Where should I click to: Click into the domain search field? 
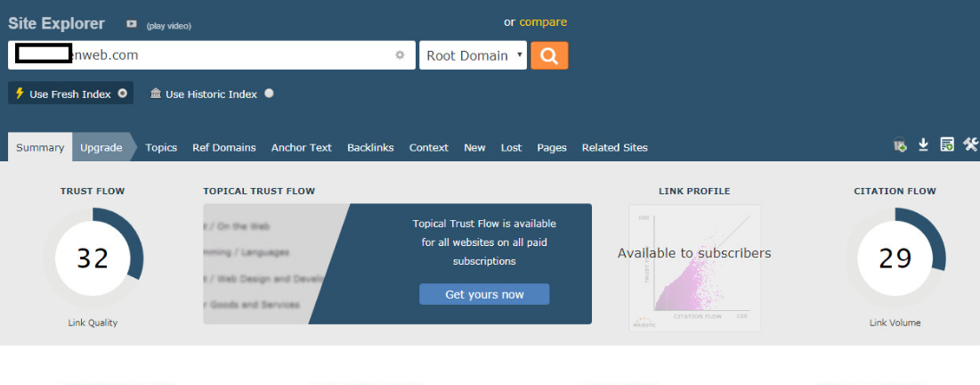pyautogui.click(x=212, y=55)
